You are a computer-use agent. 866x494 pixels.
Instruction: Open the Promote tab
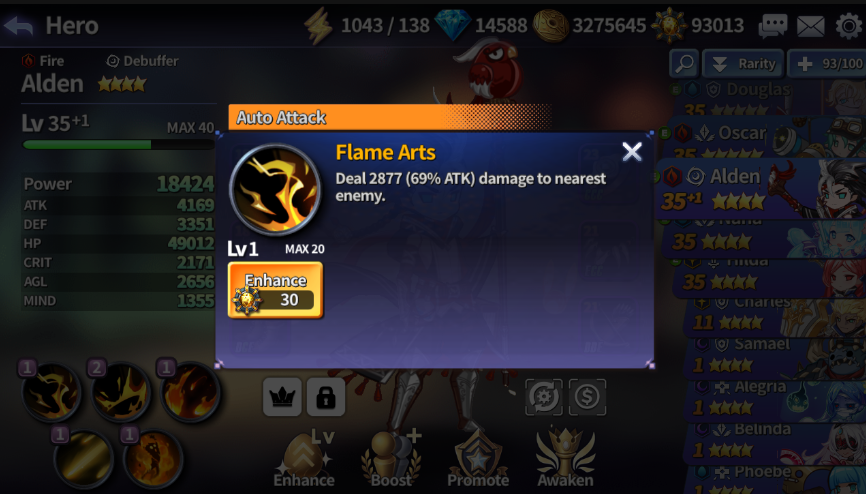478,458
